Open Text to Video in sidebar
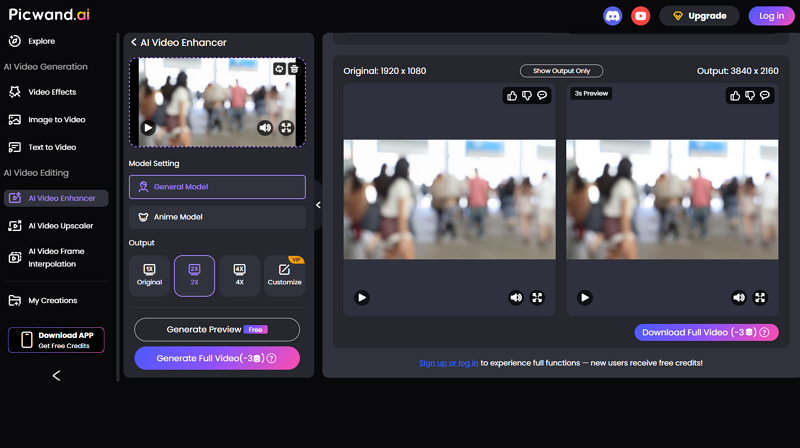Image resolution: width=800 pixels, height=448 pixels. point(52,147)
